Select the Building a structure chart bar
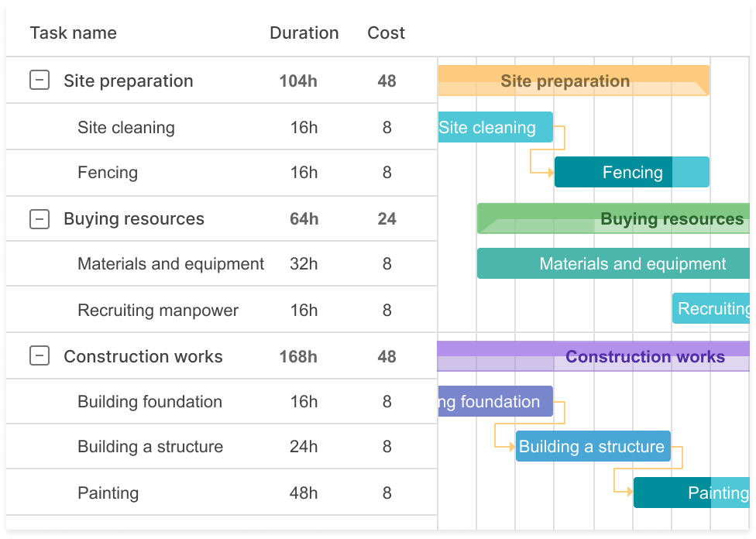 tap(593, 446)
